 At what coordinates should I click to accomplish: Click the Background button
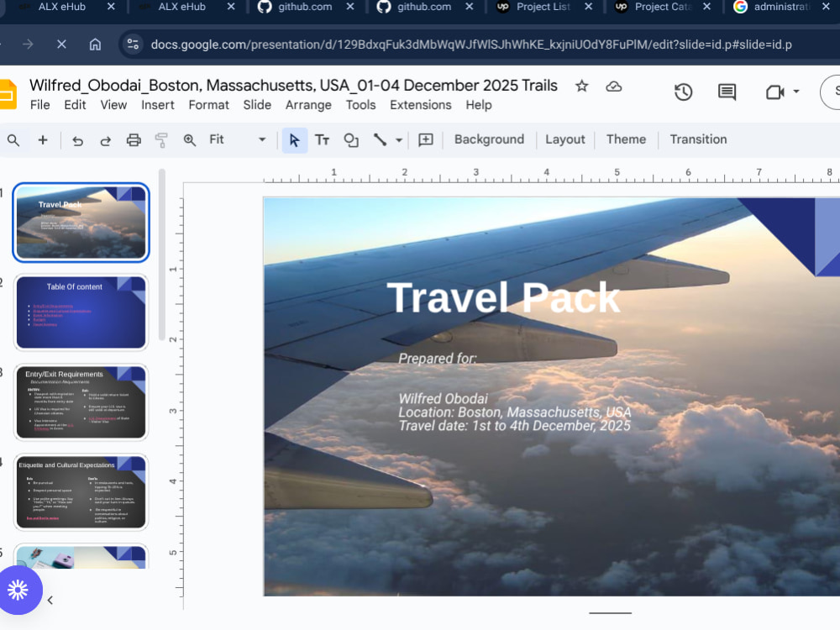pos(489,139)
